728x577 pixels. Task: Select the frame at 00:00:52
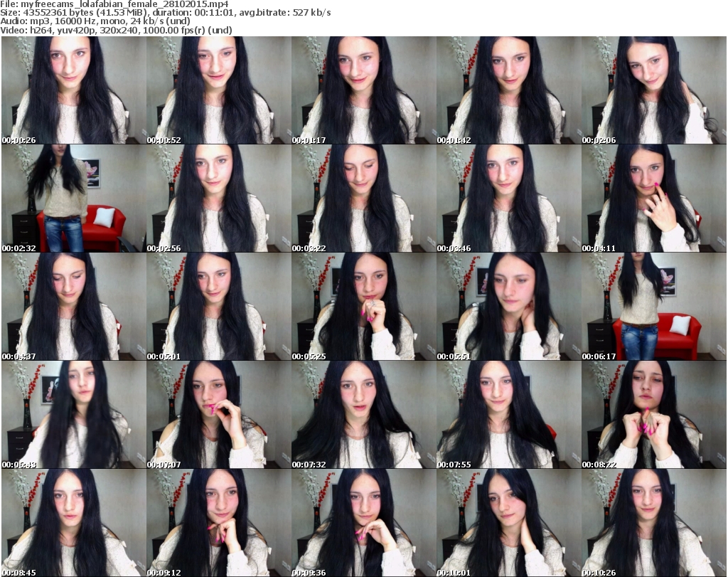[x=219, y=90]
